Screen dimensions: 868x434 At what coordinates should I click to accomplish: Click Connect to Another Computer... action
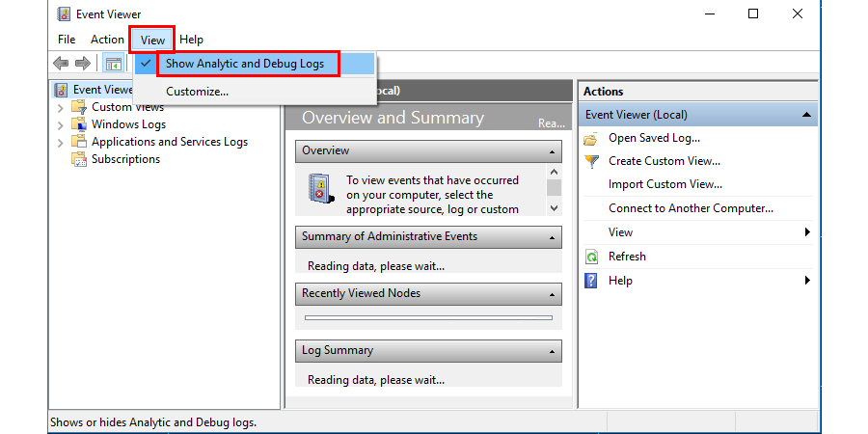[691, 208]
